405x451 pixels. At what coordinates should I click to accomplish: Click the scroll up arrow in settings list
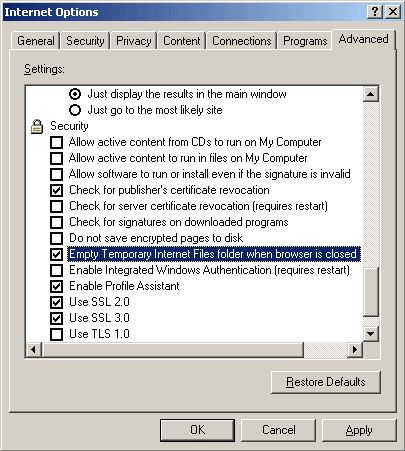point(371,94)
